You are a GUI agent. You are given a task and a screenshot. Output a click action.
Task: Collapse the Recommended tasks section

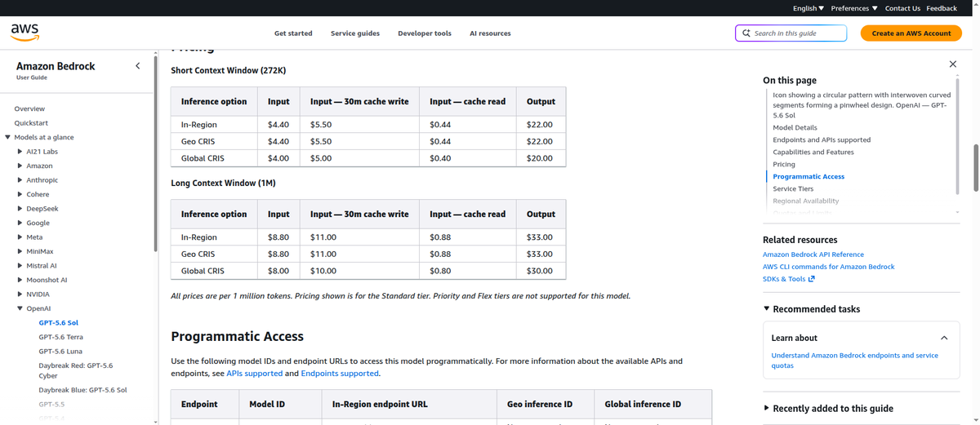766,309
